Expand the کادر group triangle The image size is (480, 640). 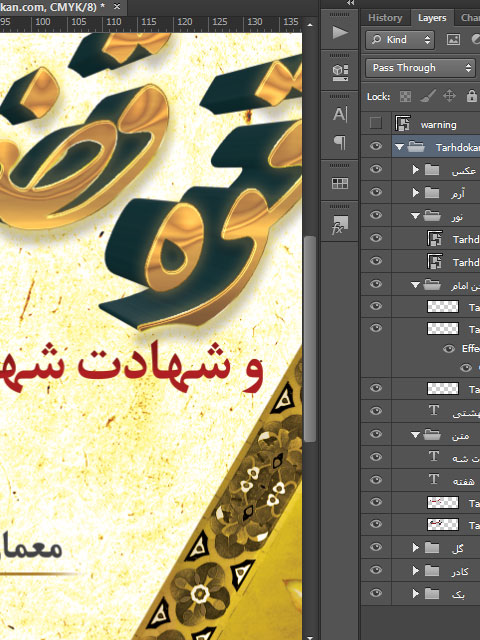(x=416, y=571)
